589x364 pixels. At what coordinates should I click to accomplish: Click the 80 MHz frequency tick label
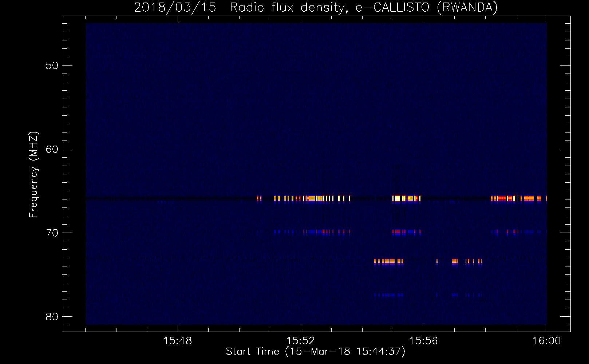click(52, 317)
